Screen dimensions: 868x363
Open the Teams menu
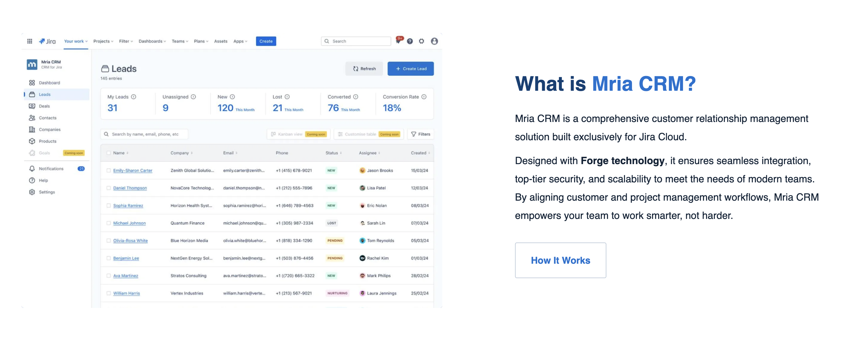coord(179,41)
